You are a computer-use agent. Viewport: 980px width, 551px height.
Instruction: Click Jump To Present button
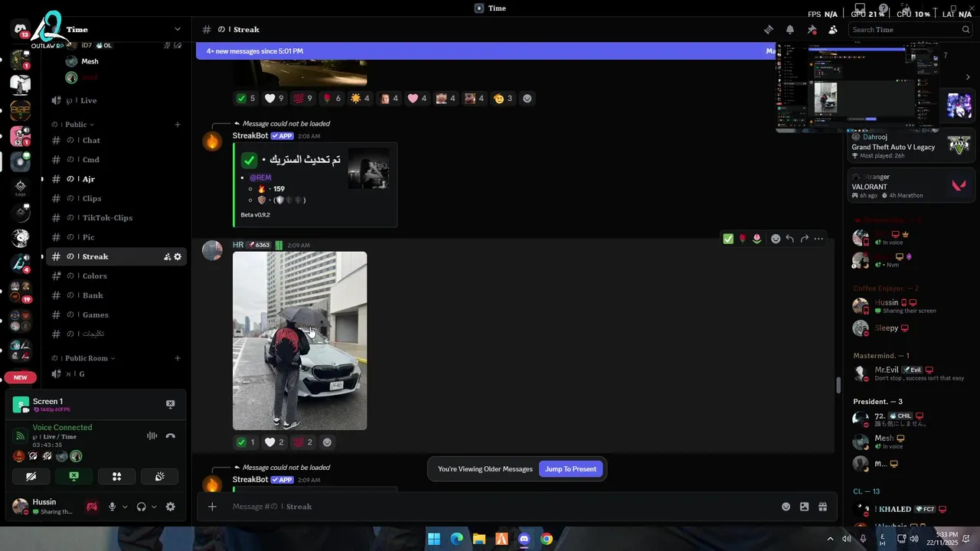[570, 469]
